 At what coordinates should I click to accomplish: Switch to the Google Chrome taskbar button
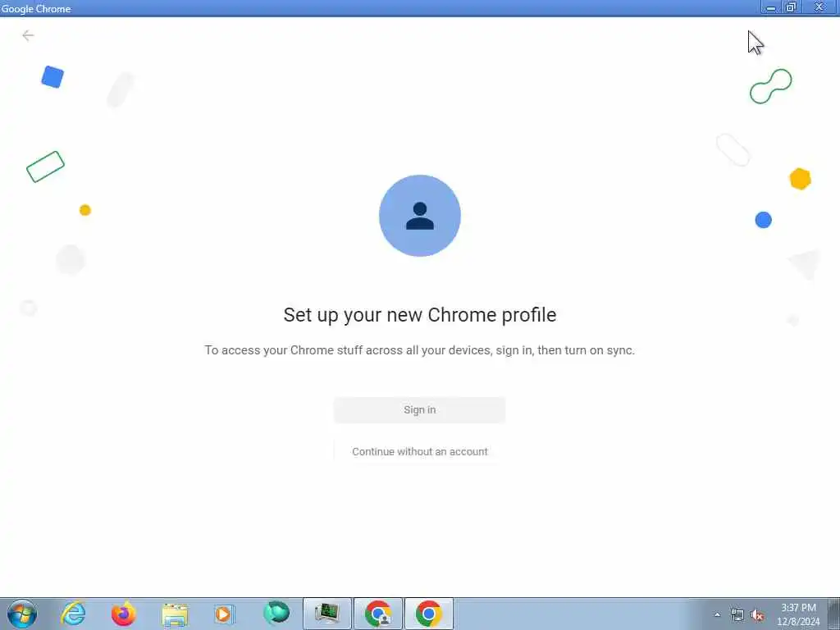pyautogui.click(x=428, y=614)
